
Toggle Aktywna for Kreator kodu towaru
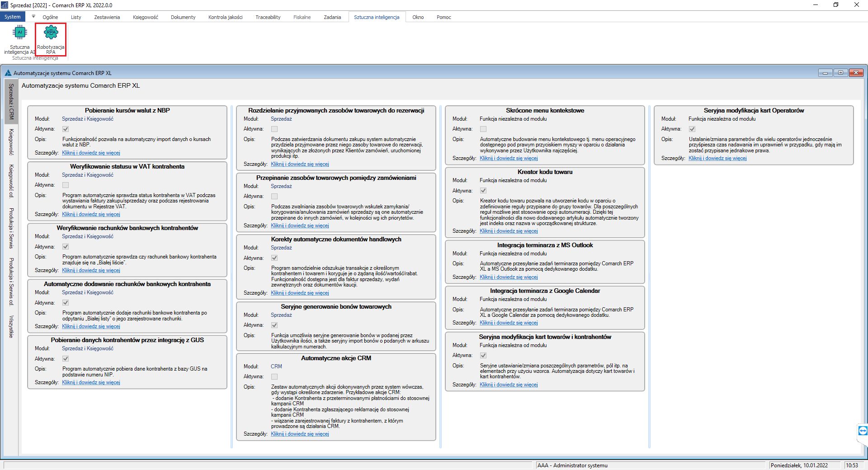pyautogui.click(x=483, y=191)
